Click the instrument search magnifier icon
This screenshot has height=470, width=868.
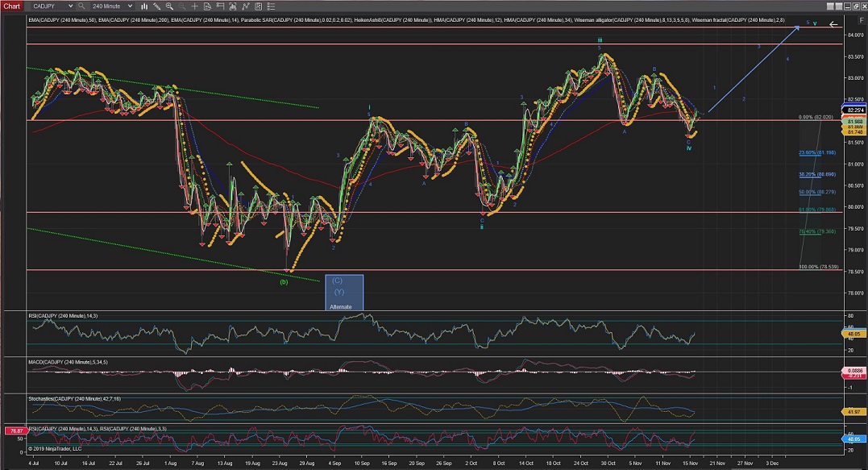coord(82,6)
